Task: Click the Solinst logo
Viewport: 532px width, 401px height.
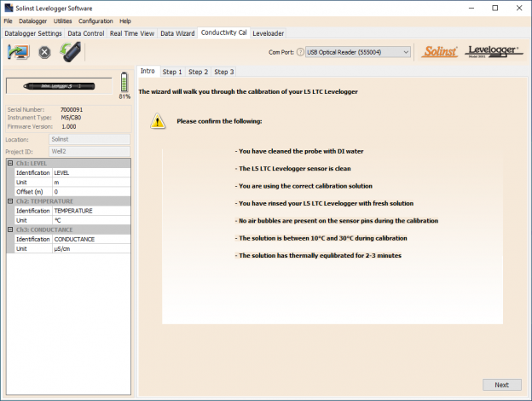Action: [438, 52]
